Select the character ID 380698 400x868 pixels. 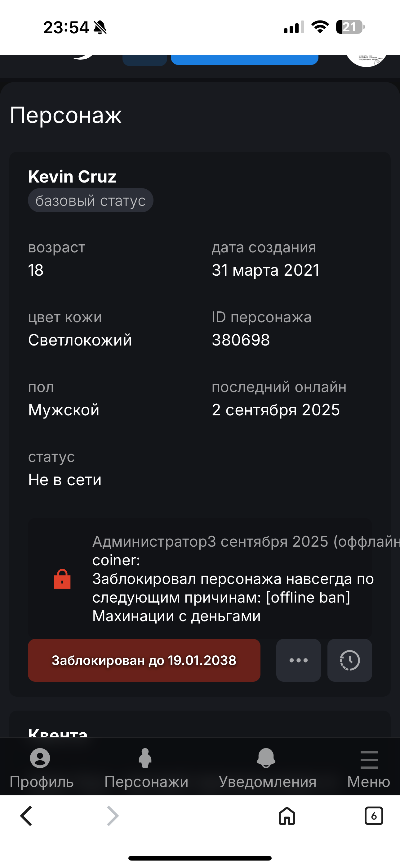[x=241, y=340]
